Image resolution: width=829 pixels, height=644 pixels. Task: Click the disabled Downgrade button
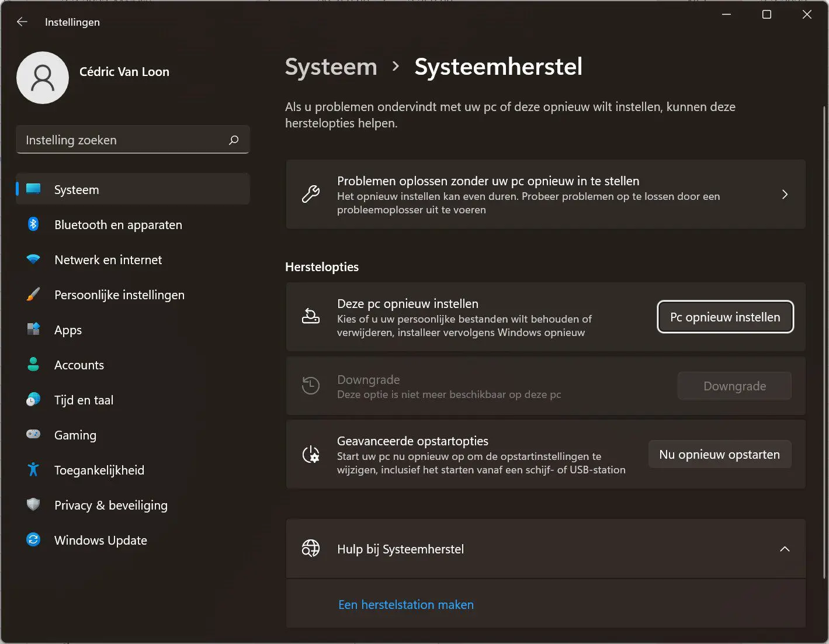pos(734,386)
